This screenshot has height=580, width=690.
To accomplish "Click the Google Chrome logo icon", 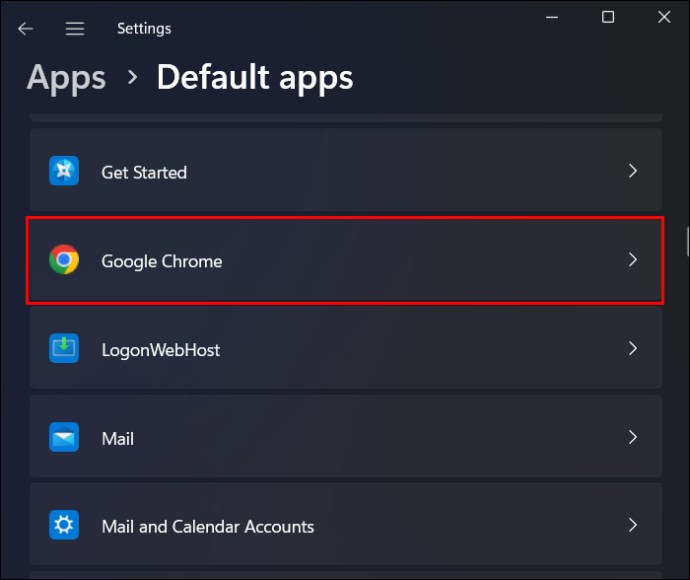I will 64,261.
